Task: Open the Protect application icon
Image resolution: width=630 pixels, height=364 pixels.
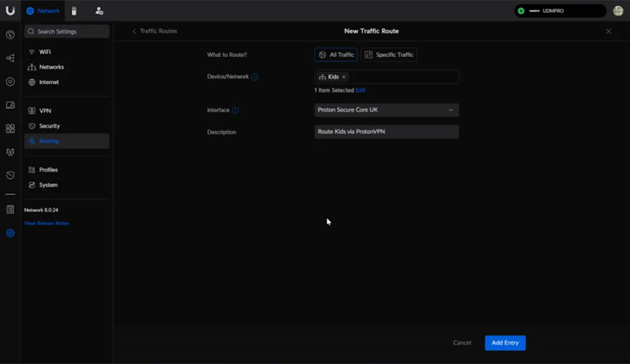Action: [x=74, y=11]
